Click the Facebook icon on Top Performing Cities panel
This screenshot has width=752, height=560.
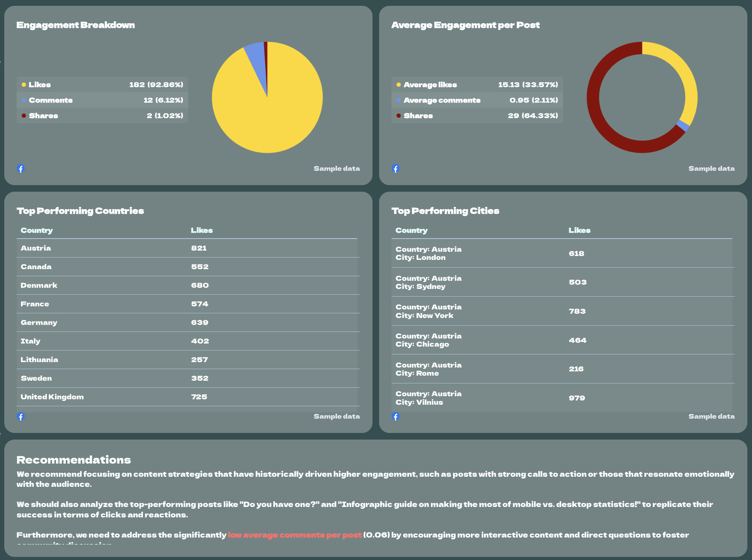pyautogui.click(x=396, y=416)
